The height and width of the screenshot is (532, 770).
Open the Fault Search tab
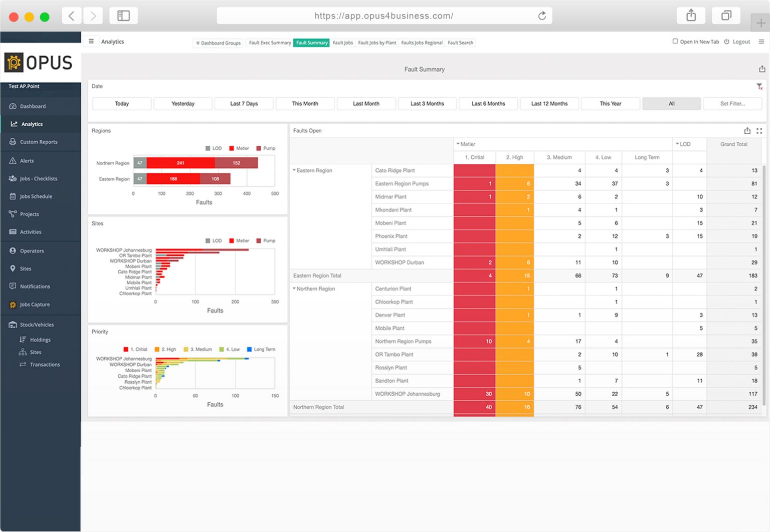click(x=460, y=43)
